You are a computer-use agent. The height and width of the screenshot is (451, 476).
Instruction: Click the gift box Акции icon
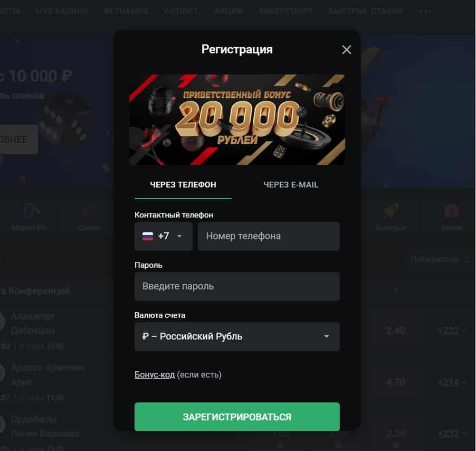pyautogui.click(x=451, y=211)
